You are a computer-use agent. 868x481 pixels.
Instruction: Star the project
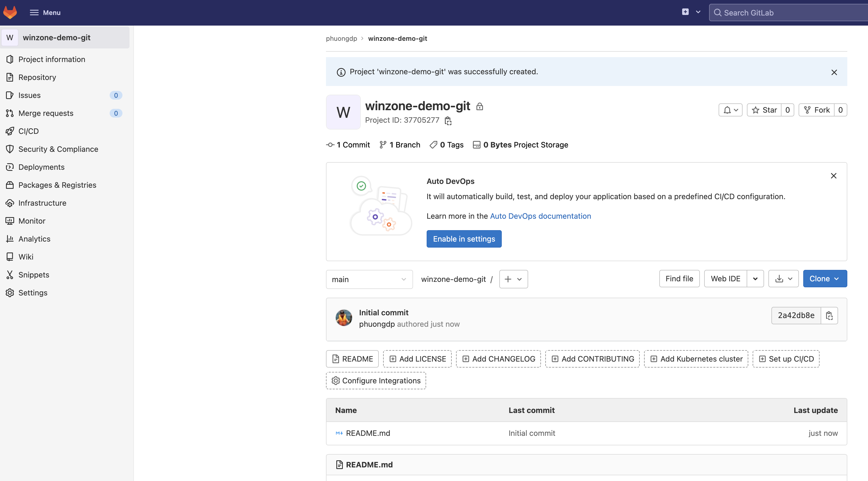tap(764, 110)
